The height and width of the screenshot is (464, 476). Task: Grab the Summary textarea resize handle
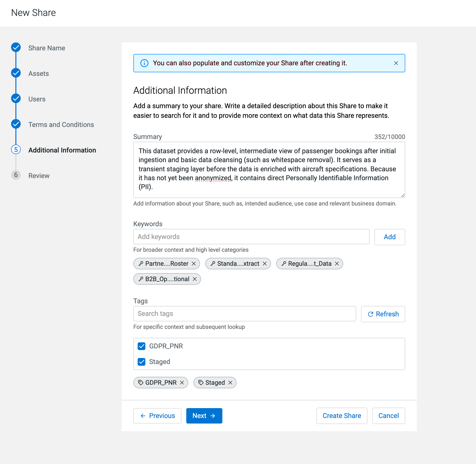(402, 195)
